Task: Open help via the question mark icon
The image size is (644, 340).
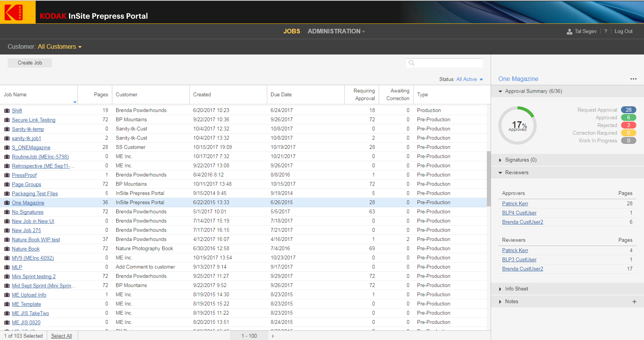Action: (606, 31)
